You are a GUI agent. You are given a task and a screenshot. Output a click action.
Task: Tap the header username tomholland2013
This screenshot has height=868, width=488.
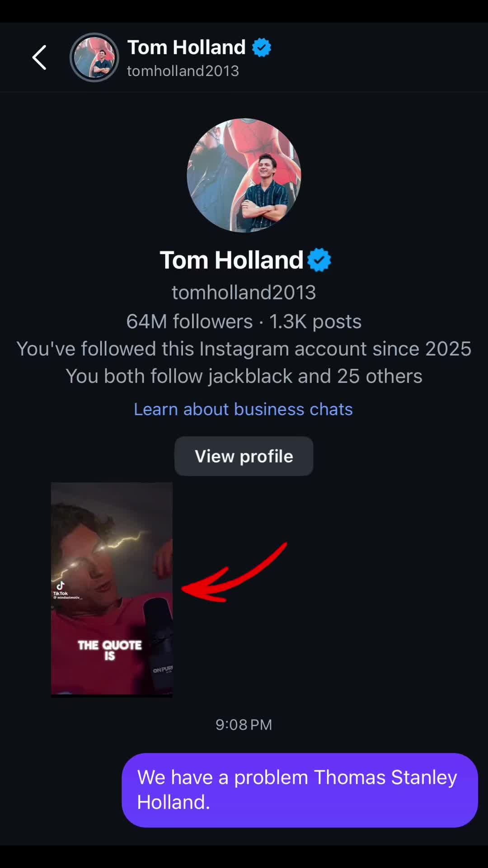(183, 71)
